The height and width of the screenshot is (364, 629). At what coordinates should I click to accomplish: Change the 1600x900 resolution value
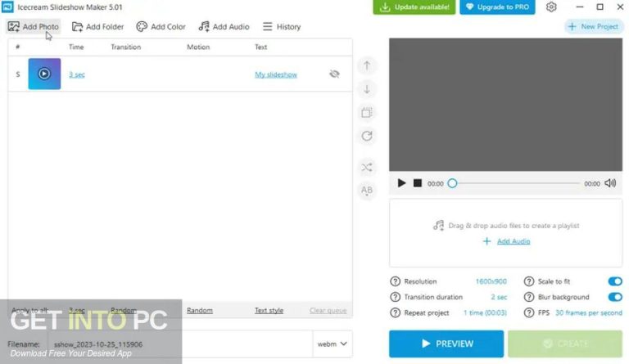click(491, 281)
